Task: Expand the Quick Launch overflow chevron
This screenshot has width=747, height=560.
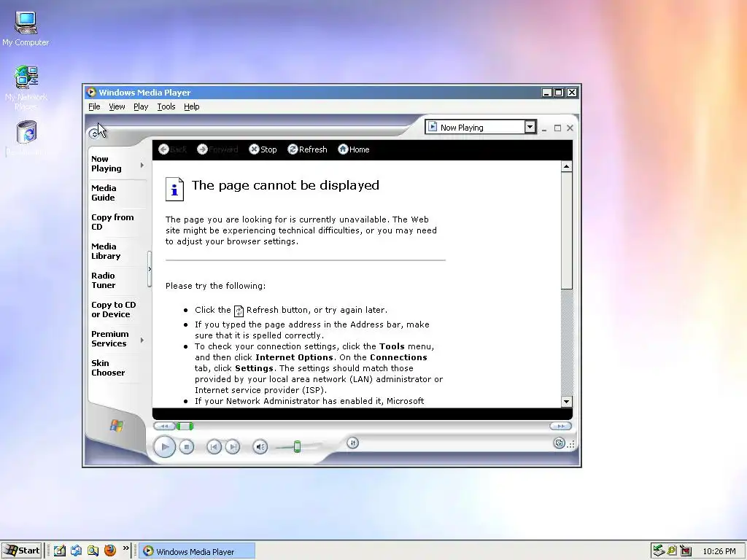Action: coord(125,548)
